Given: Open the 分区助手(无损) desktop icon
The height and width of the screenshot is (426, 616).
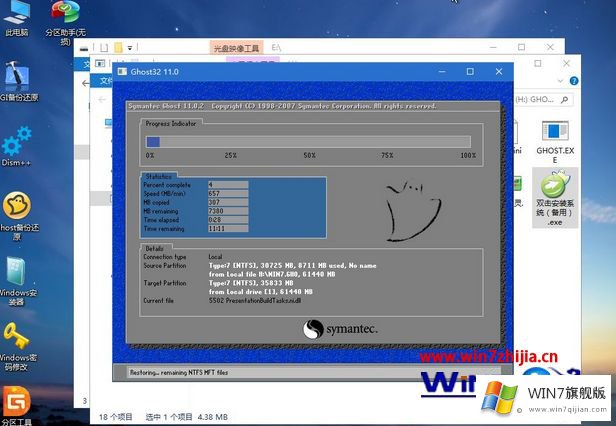Looking at the screenshot, I should pyautogui.click(x=65, y=22).
